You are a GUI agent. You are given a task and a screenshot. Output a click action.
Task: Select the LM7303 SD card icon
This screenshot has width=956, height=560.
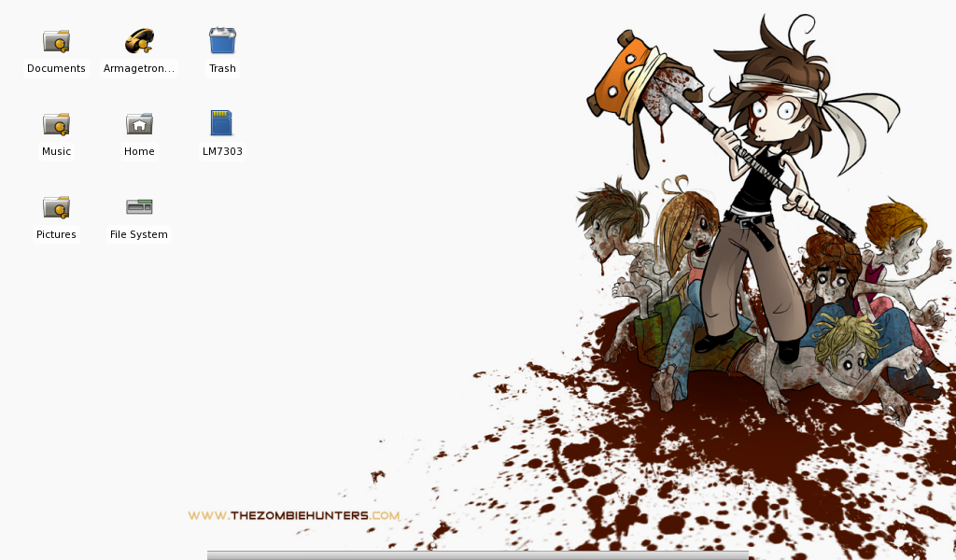(221, 123)
